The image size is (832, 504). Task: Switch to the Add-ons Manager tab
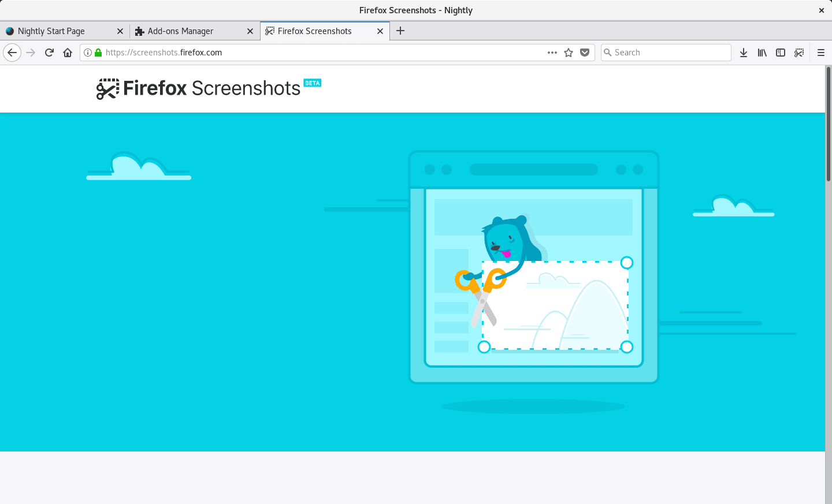(x=195, y=31)
